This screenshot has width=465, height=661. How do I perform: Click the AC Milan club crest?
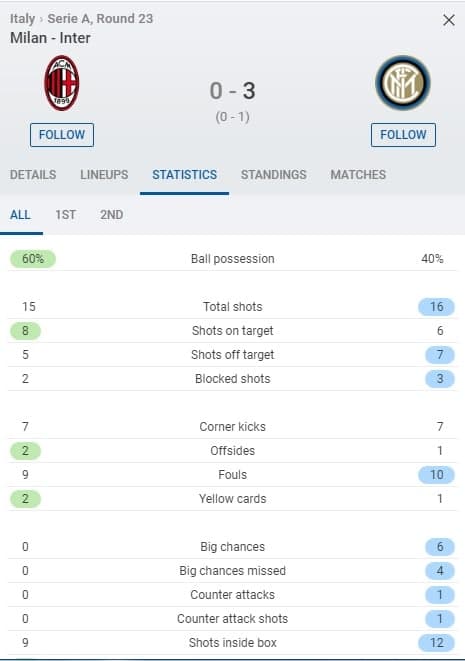coord(62,83)
